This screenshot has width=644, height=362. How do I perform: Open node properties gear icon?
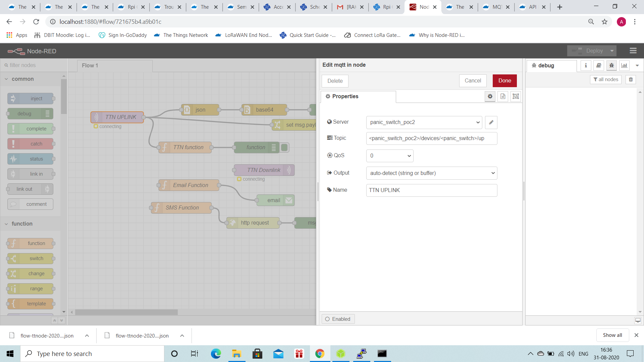(490, 97)
